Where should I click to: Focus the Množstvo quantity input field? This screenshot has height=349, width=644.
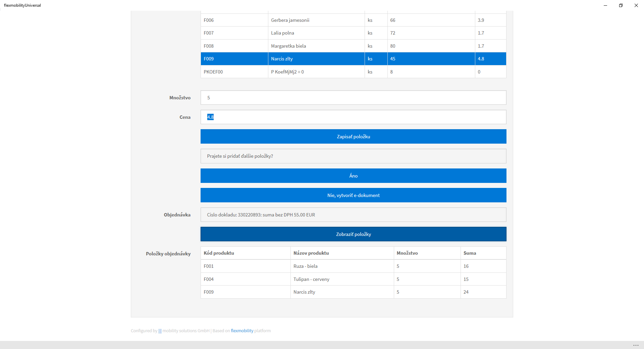(x=353, y=98)
